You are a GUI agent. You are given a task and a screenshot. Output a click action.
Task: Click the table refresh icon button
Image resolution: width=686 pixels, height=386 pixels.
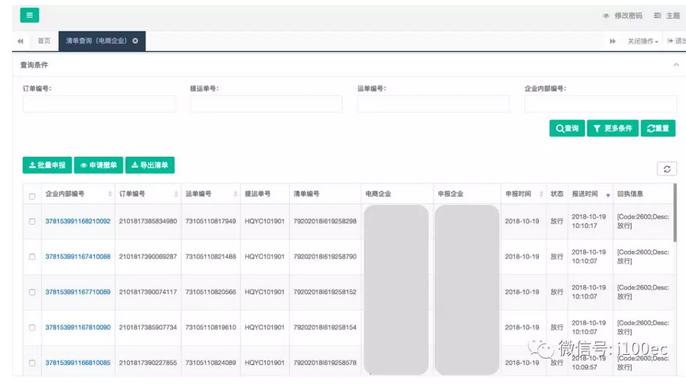[x=667, y=169]
